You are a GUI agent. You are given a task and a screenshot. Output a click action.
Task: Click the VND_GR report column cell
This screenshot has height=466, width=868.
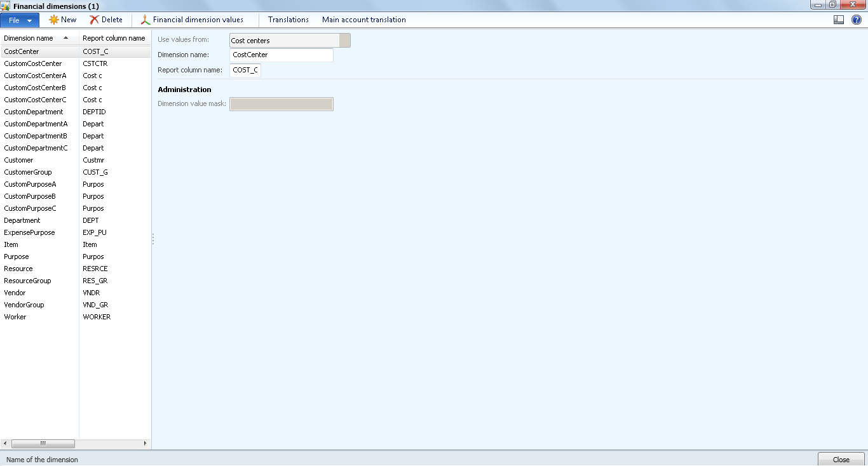tap(115, 305)
